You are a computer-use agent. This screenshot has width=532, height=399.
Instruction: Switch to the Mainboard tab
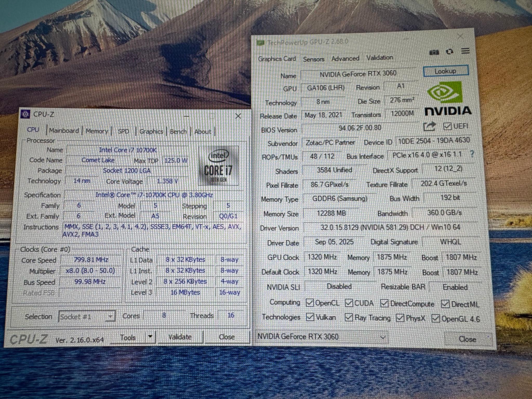[x=64, y=130]
